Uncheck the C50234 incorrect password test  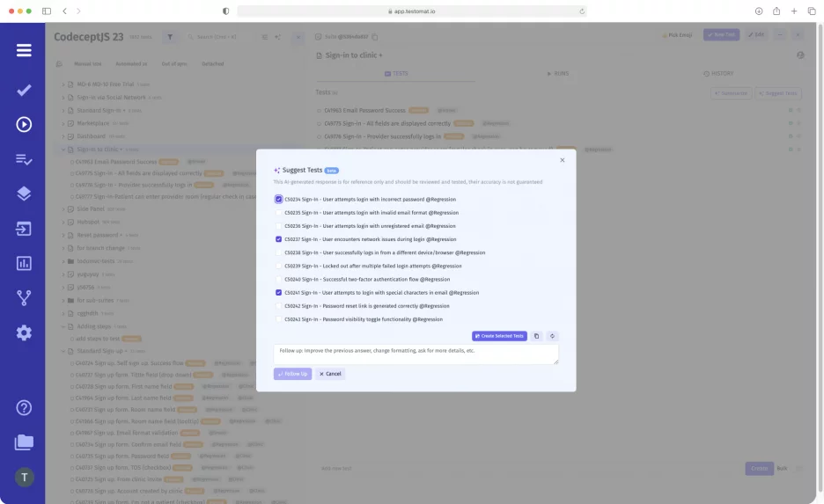279,200
